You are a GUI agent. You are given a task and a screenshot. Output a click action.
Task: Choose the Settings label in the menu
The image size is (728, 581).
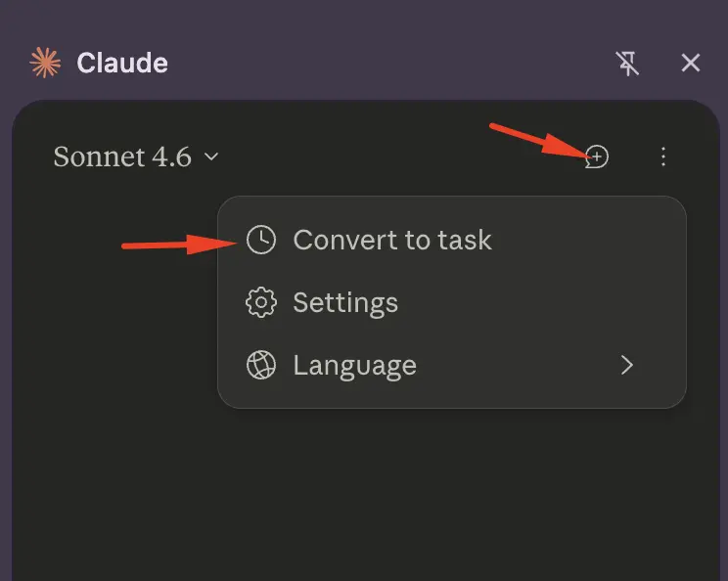345,303
